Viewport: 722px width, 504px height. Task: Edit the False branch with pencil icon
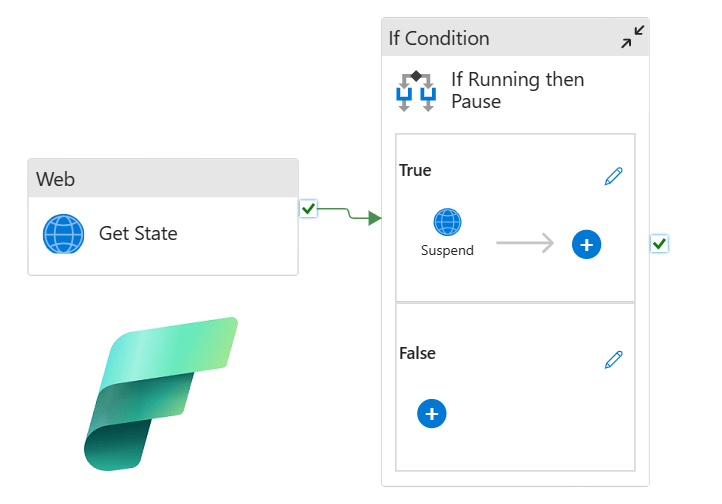(614, 359)
